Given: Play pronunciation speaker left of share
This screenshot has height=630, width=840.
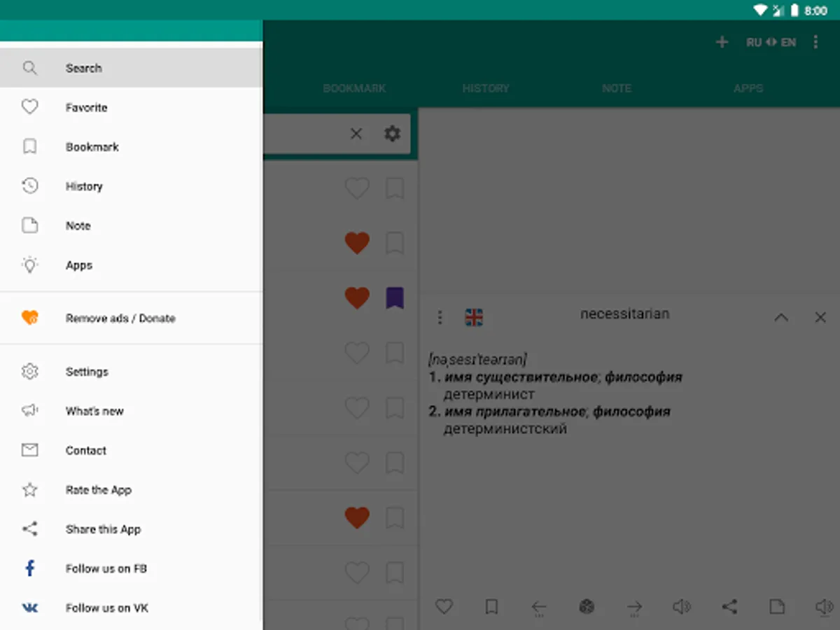Looking at the screenshot, I should coord(681,607).
